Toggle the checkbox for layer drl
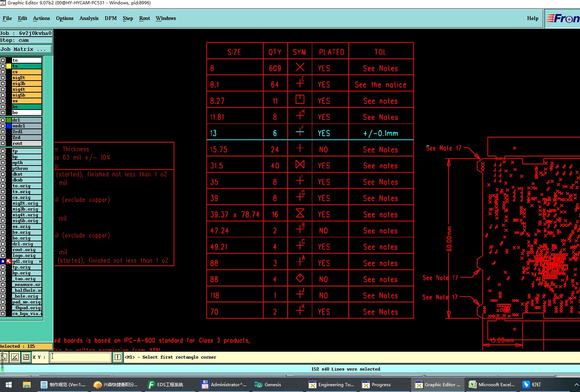The height and width of the screenshot is (392, 580). 3,120
